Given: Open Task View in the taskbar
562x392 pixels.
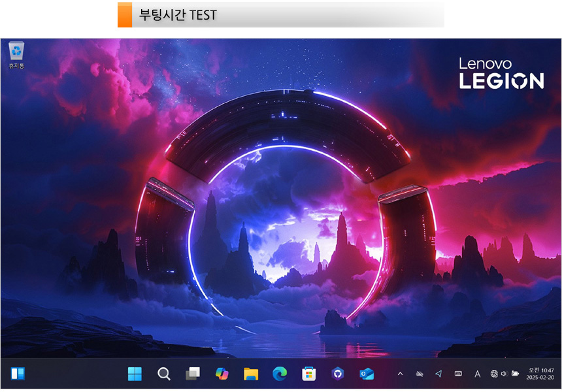Looking at the screenshot, I should click(193, 374).
